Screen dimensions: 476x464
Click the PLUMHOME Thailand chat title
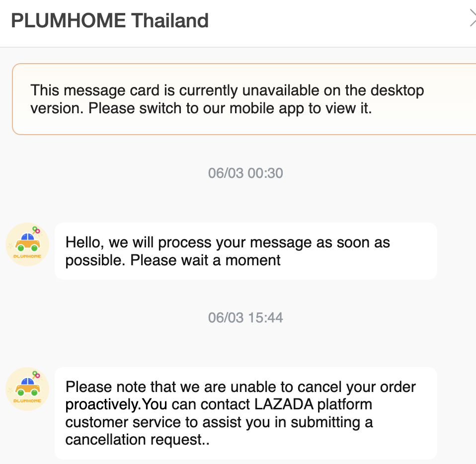(110, 21)
